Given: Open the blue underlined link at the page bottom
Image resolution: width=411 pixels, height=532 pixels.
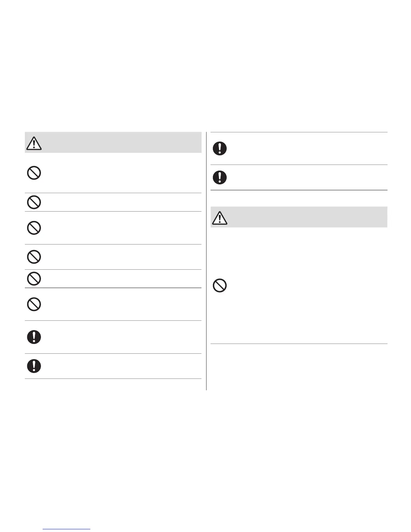Looking at the screenshot, I should click(x=67, y=529).
